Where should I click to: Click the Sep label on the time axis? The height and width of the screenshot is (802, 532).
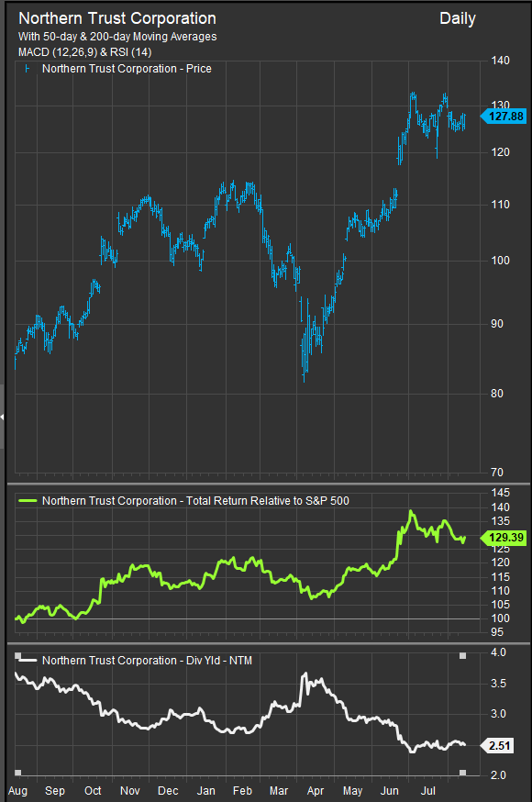(x=55, y=791)
